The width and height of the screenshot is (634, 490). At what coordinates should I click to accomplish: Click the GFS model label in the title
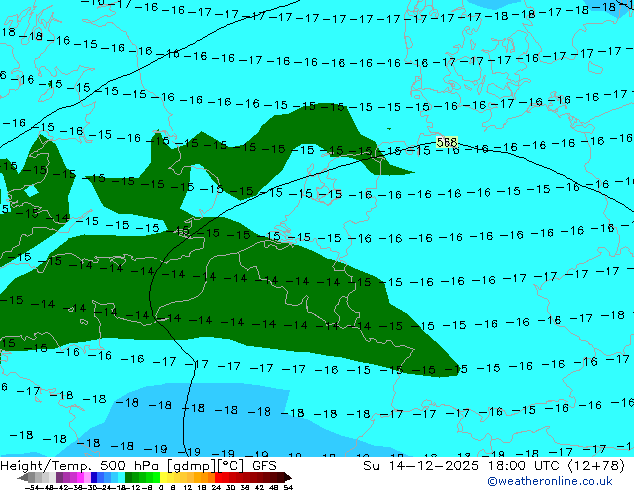coord(264,466)
